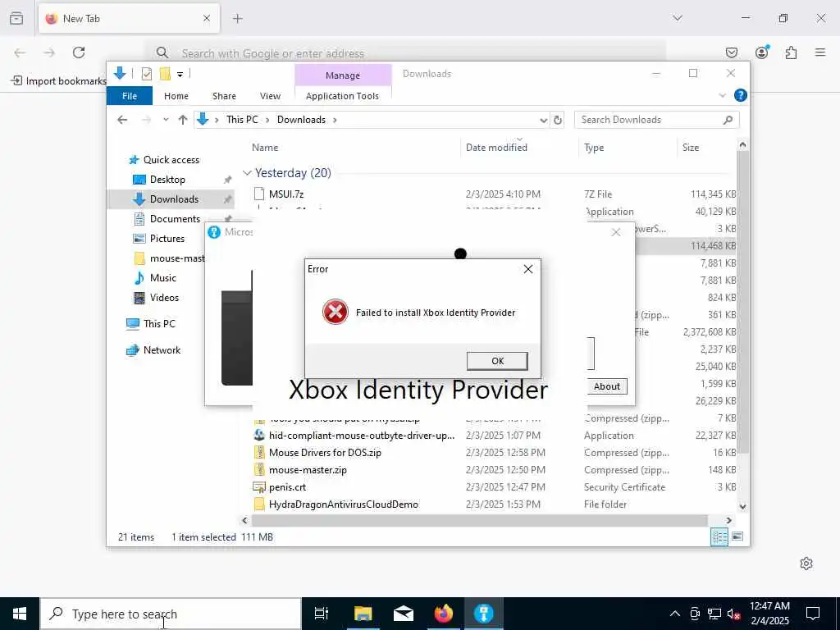Reload the Firefox page
Screen dimensions: 840x630
pyautogui.click(x=79, y=52)
